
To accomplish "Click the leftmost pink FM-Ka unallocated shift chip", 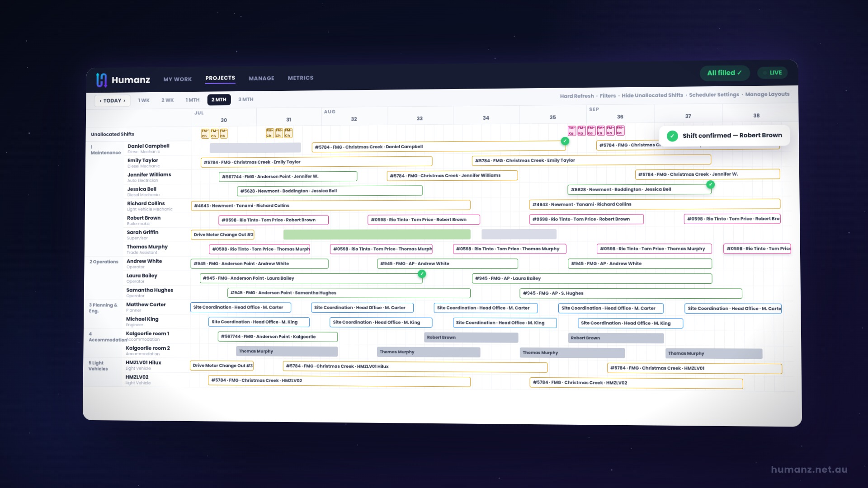I will tap(571, 131).
